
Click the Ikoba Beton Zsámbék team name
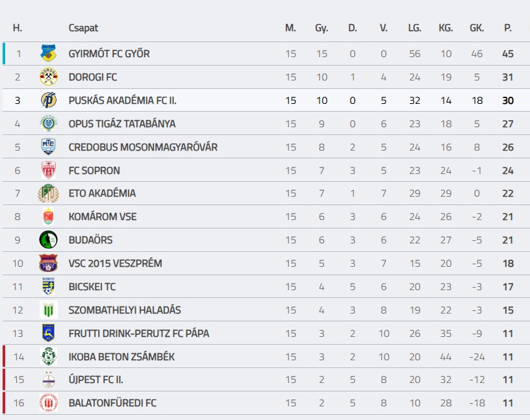[x=121, y=357]
